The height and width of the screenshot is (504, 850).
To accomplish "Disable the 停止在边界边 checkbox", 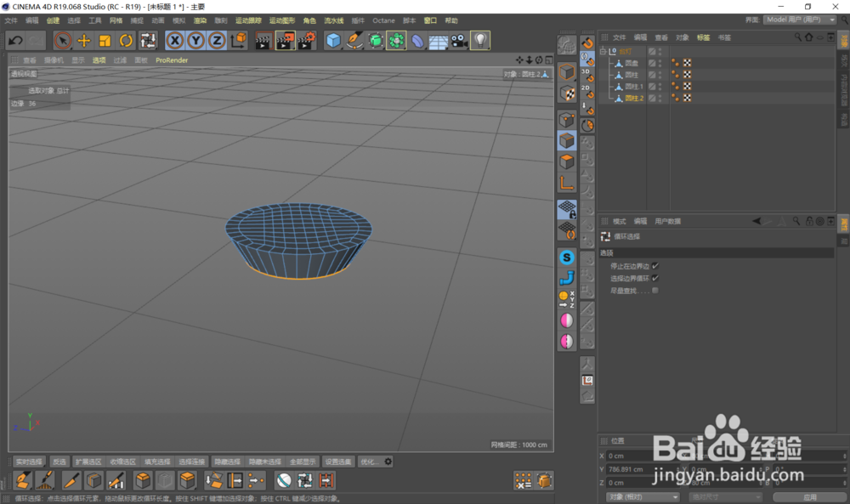I will point(655,265).
